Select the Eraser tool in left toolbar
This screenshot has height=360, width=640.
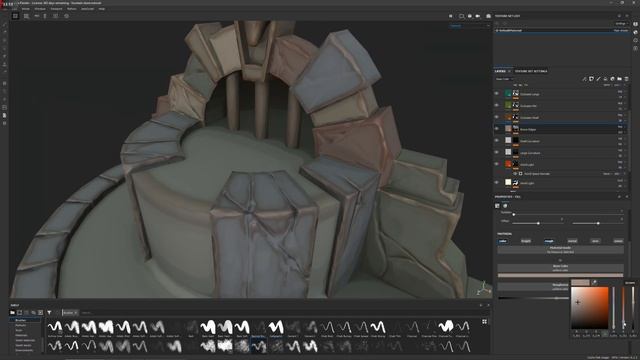coord(4,33)
